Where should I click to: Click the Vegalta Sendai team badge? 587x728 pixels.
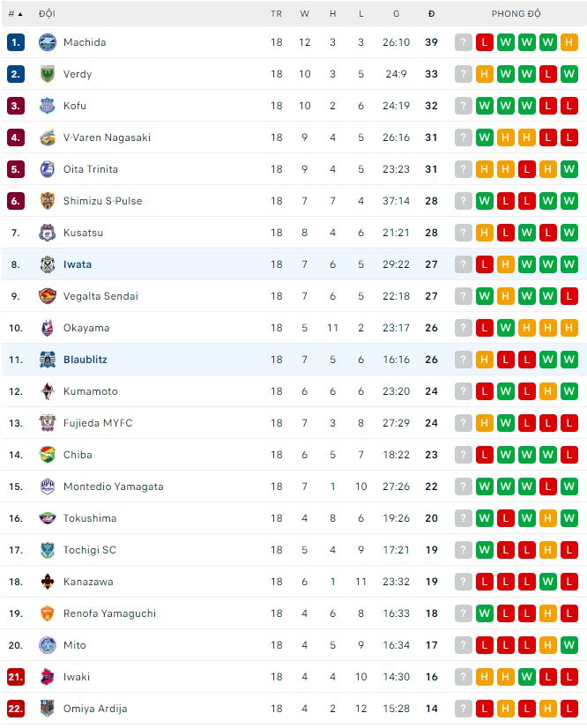[48, 296]
